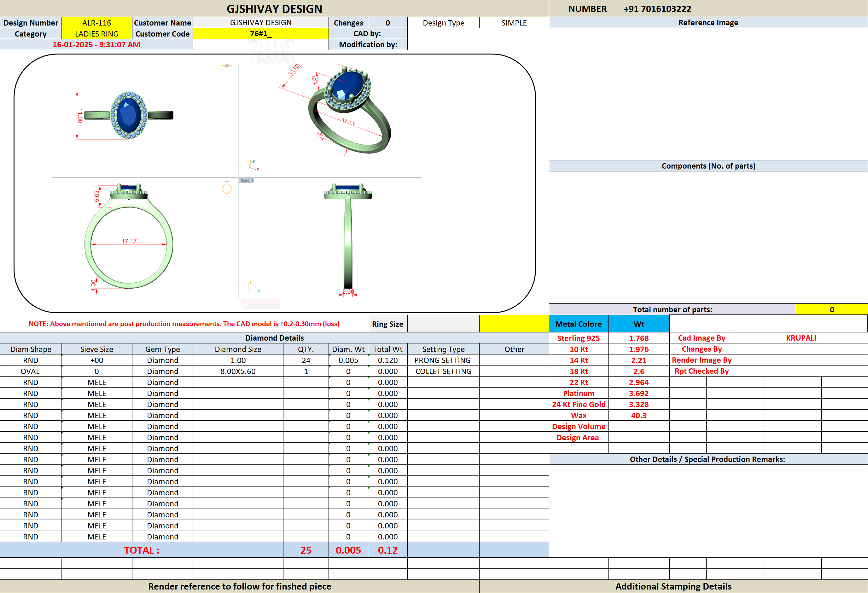Click the phone number +91 7016103222
Image resolution: width=868 pixels, height=593 pixels.
tap(657, 9)
